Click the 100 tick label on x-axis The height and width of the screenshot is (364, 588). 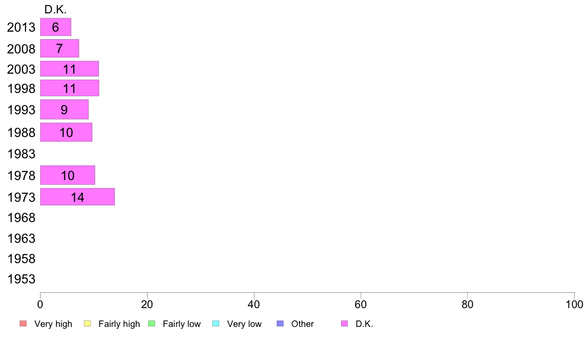click(574, 304)
